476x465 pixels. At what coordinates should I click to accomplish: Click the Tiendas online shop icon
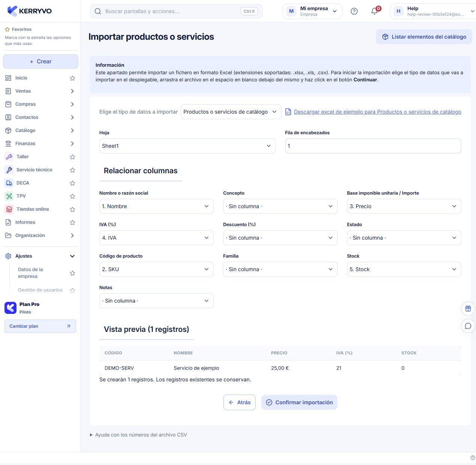tap(9, 209)
